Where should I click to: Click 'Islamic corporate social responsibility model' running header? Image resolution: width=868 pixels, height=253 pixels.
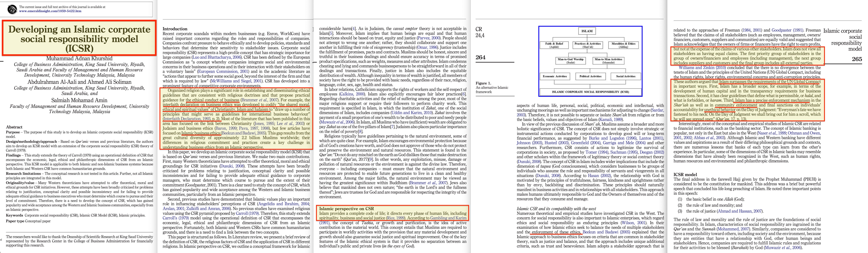click(x=842, y=40)
